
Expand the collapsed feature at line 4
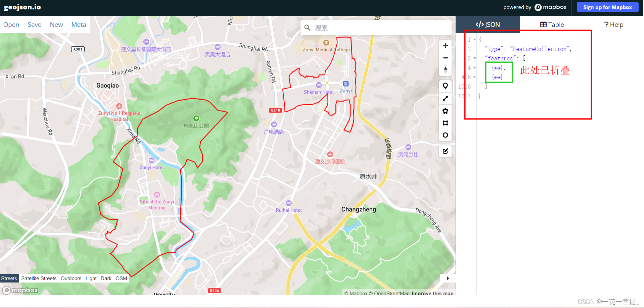pos(474,67)
